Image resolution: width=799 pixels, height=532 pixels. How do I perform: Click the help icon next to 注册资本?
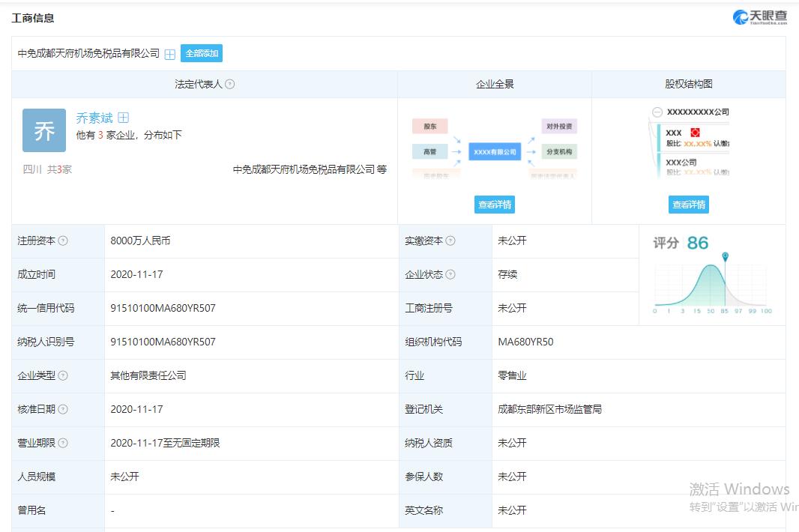coord(63,241)
